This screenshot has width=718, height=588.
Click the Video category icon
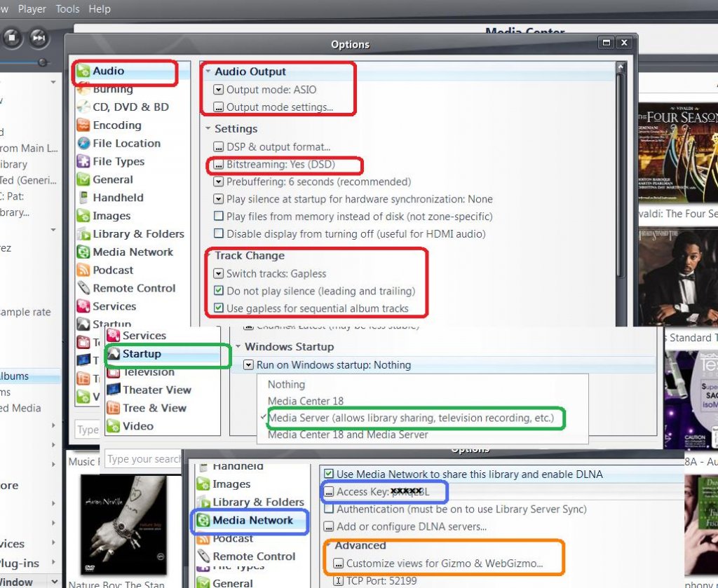point(113,426)
